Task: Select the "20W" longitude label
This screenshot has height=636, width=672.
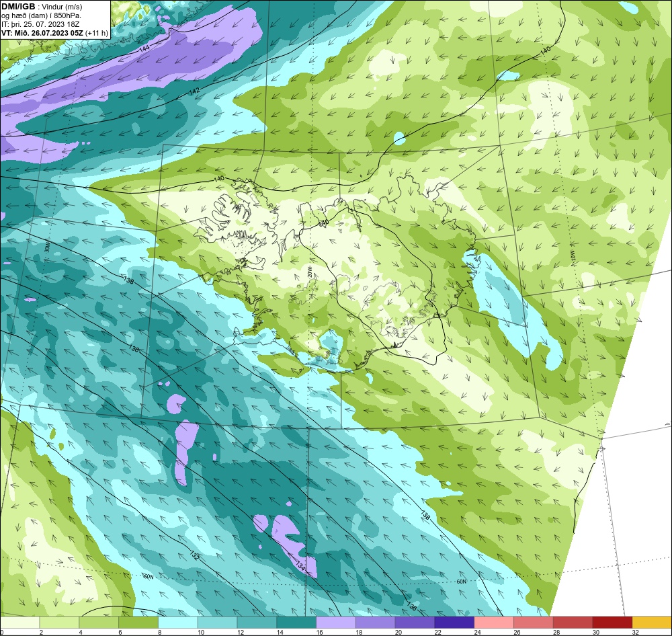Action: [308, 271]
